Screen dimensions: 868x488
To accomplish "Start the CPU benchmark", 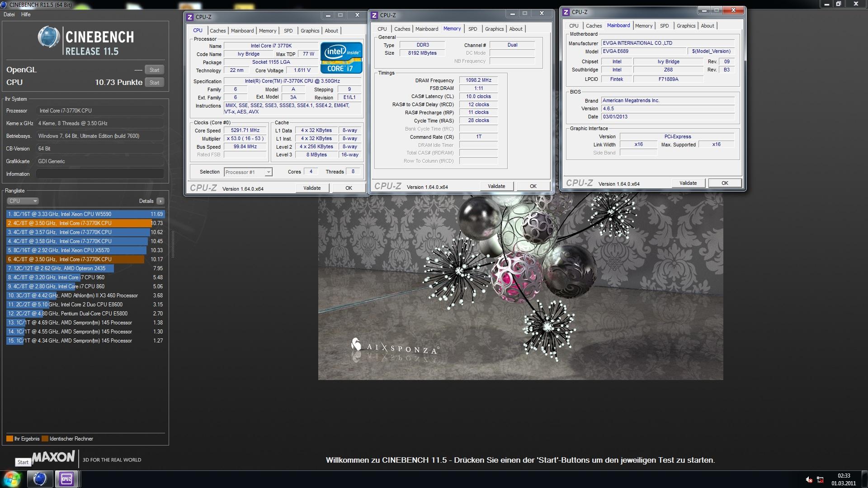I will (154, 83).
